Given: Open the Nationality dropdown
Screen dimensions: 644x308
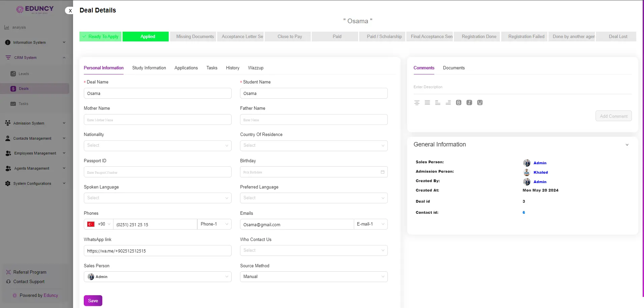Looking at the screenshot, I should click(x=157, y=145).
